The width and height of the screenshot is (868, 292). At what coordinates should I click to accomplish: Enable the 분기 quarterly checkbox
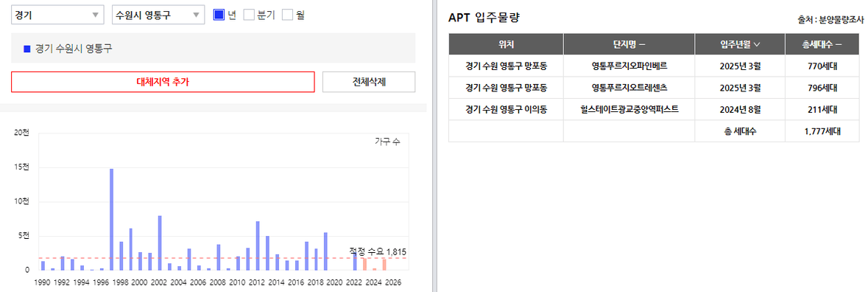tap(249, 15)
